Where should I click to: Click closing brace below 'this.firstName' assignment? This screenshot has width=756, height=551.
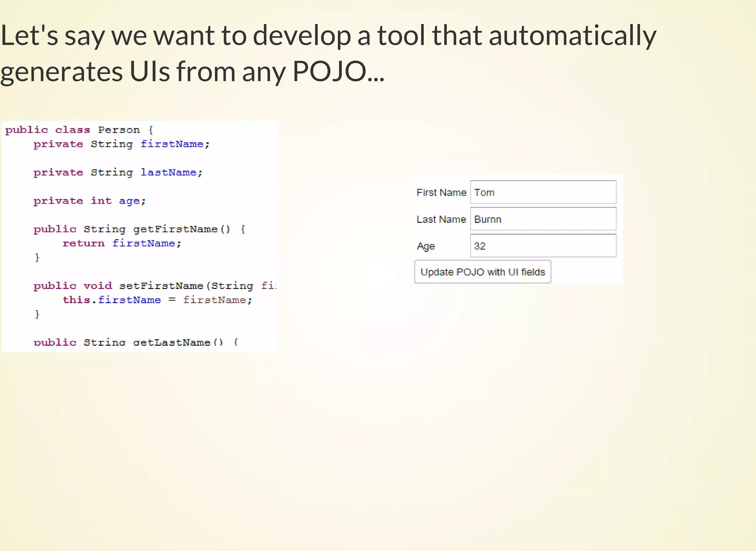pos(37,314)
